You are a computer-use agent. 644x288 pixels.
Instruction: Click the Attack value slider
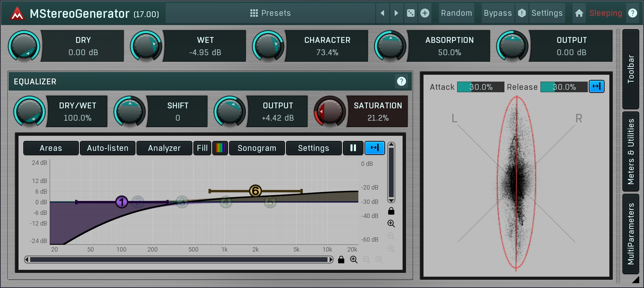[480, 87]
